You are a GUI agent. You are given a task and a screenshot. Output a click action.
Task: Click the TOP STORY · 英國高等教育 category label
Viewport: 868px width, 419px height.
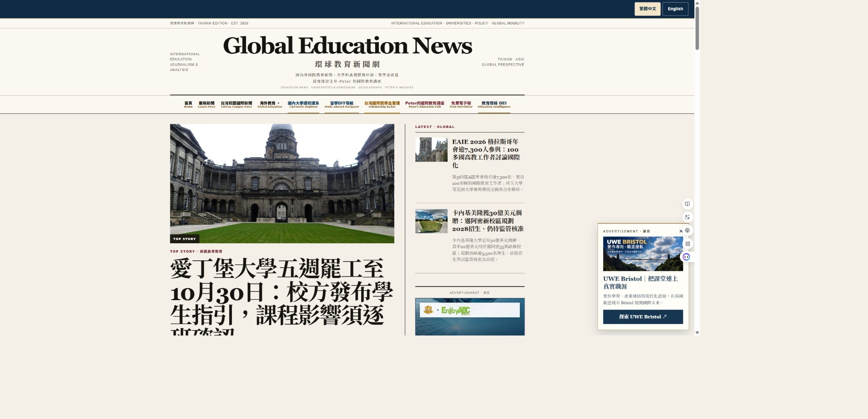(196, 251)
